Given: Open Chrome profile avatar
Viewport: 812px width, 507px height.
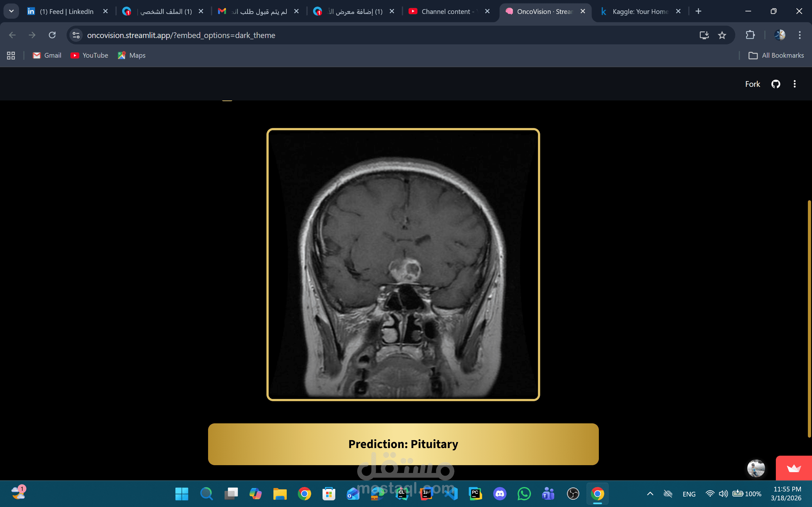Looking at the screenshot, I should (x=779, y=35).
